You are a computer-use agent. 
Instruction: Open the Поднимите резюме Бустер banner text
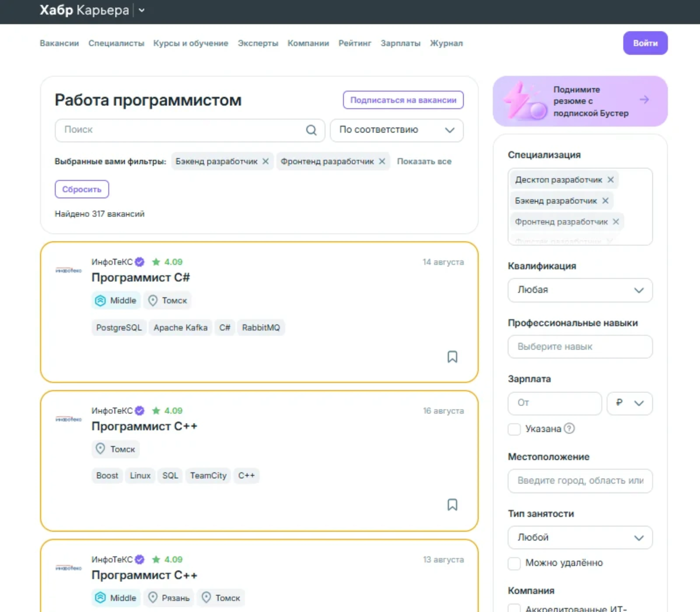pyautogui.click(x=591, y=101)
